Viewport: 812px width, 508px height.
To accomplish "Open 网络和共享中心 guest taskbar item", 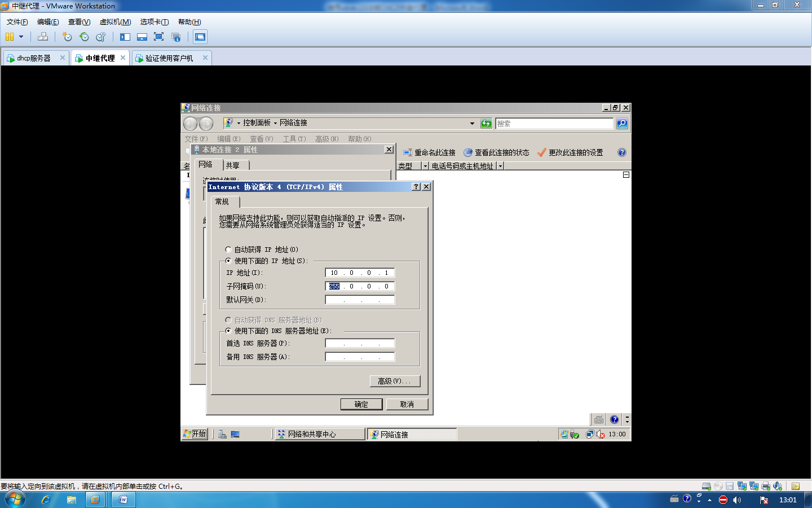I will click(320, 434).
